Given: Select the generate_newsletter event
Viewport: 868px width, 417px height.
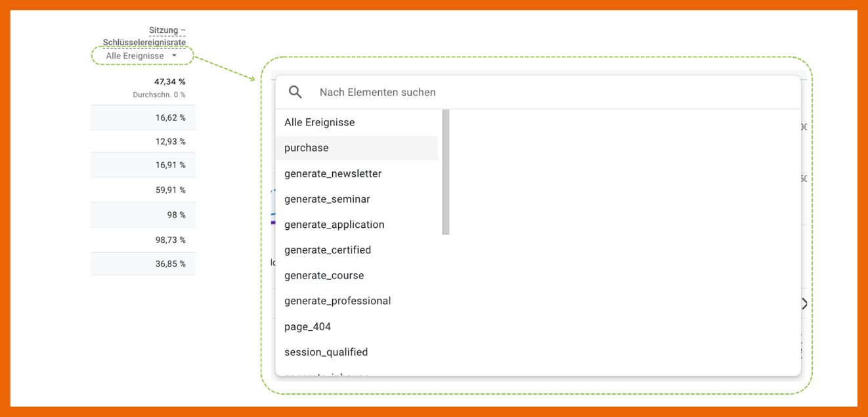Looking at the screenshot, I should (333, 174).
